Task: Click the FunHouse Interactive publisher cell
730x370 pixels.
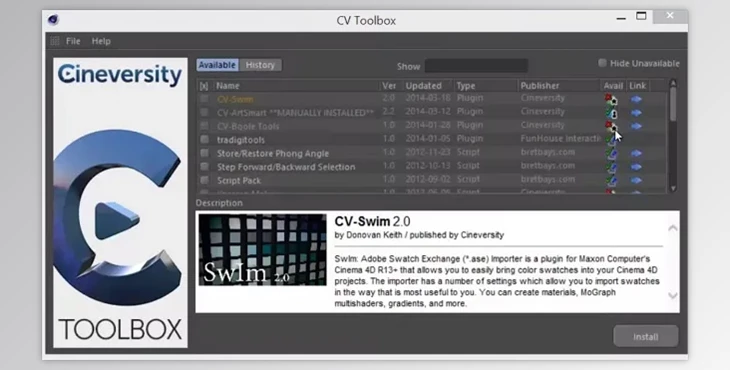Action: tap(560, 139)
